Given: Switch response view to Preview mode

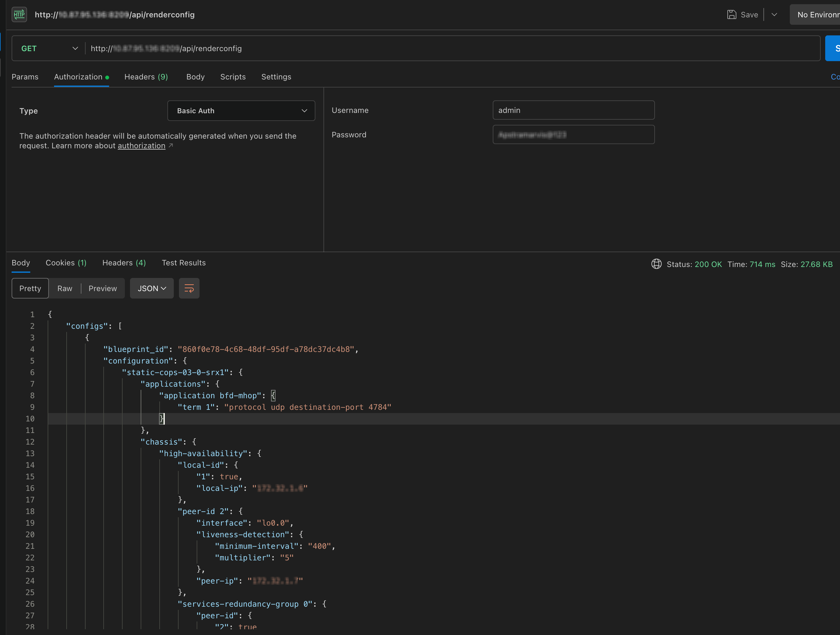Looking at the screenshot, I should [103, 288].
